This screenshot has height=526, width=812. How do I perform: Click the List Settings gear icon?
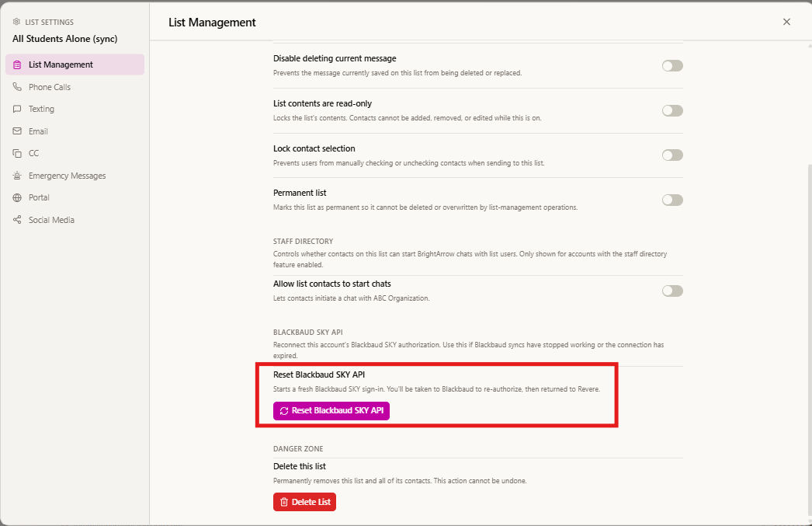coord(16,22)
